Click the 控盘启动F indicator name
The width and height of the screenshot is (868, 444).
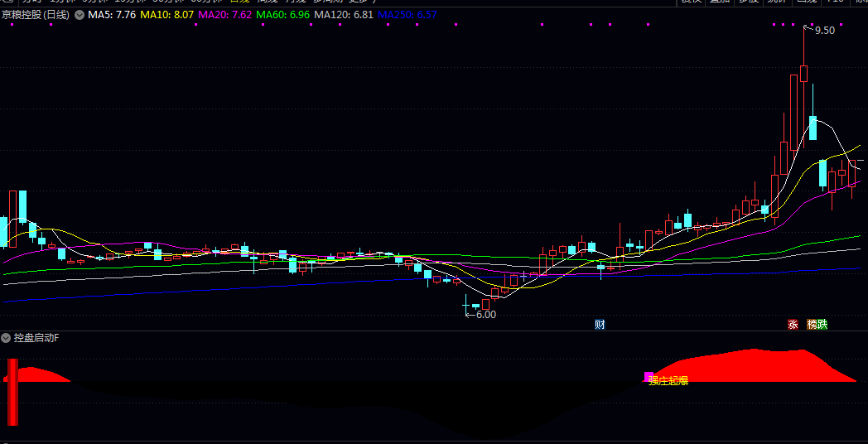tap(36, 338)
